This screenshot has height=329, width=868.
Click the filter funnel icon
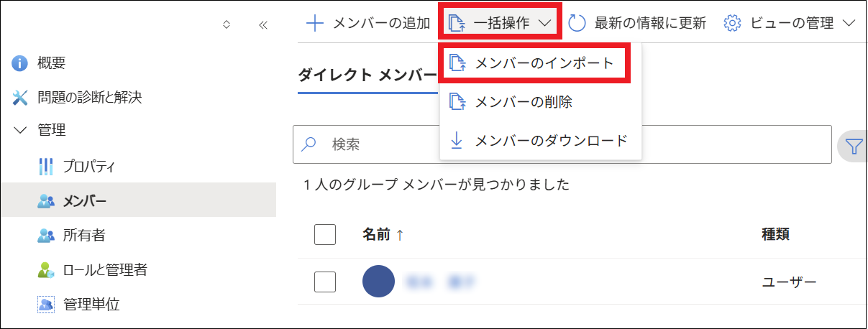point(854,146)
